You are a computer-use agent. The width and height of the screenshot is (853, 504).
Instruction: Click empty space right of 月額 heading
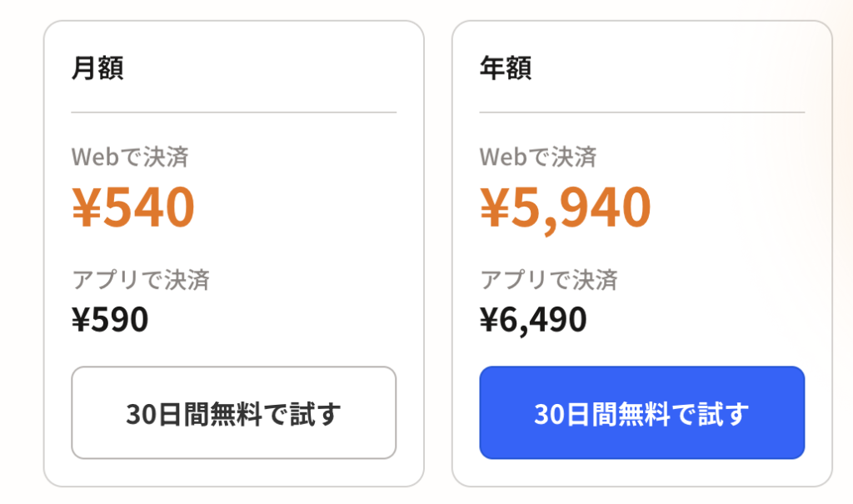tap(267, 67)
